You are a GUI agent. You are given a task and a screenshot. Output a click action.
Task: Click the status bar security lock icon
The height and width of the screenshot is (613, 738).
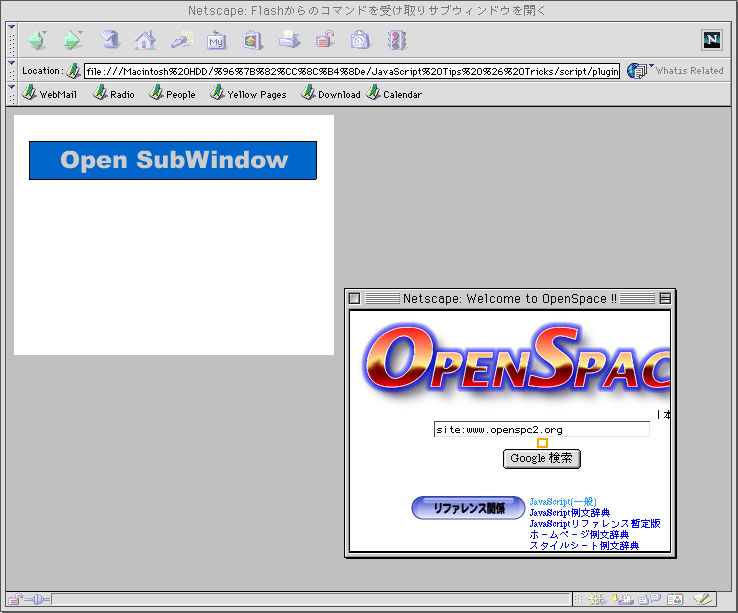pos(15,599)
